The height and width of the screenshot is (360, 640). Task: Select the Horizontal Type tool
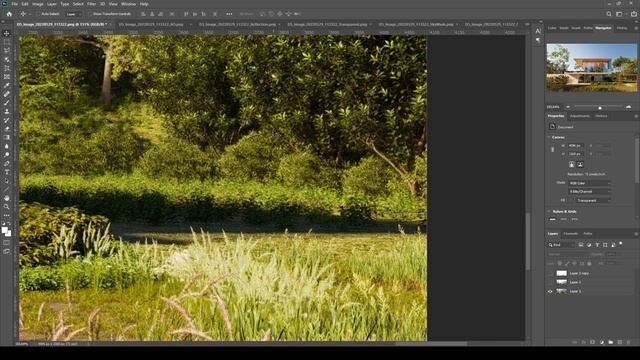pyautogui.click(x=7, y=172)
